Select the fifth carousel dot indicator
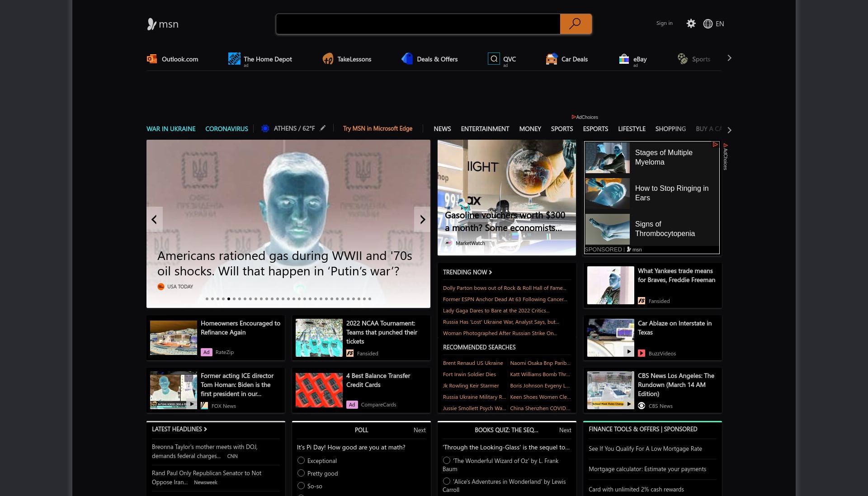Image resolution: width=868 pixels, height=496 pixels. [x=229, y=299]
